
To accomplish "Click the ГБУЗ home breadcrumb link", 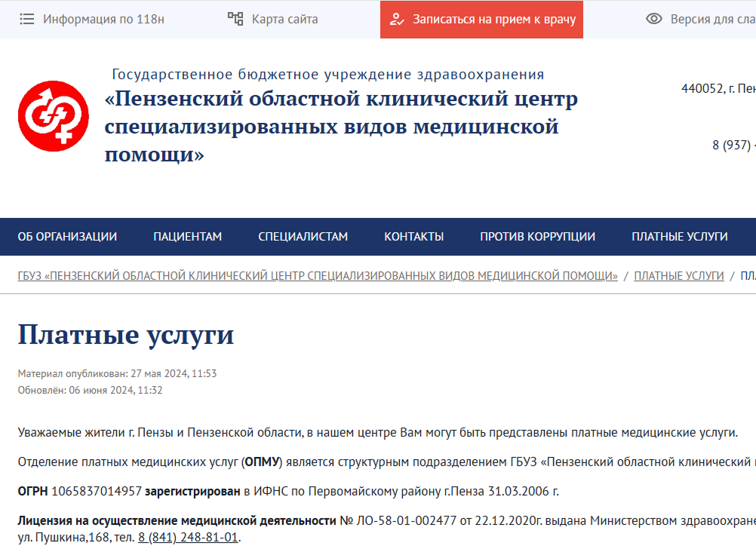I will [318, 276].
